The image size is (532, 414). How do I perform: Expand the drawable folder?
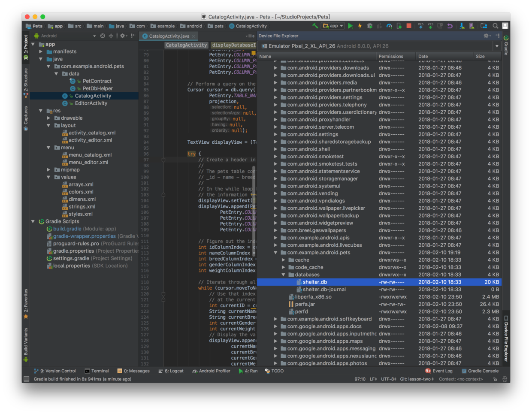click(x=49, y=118)
